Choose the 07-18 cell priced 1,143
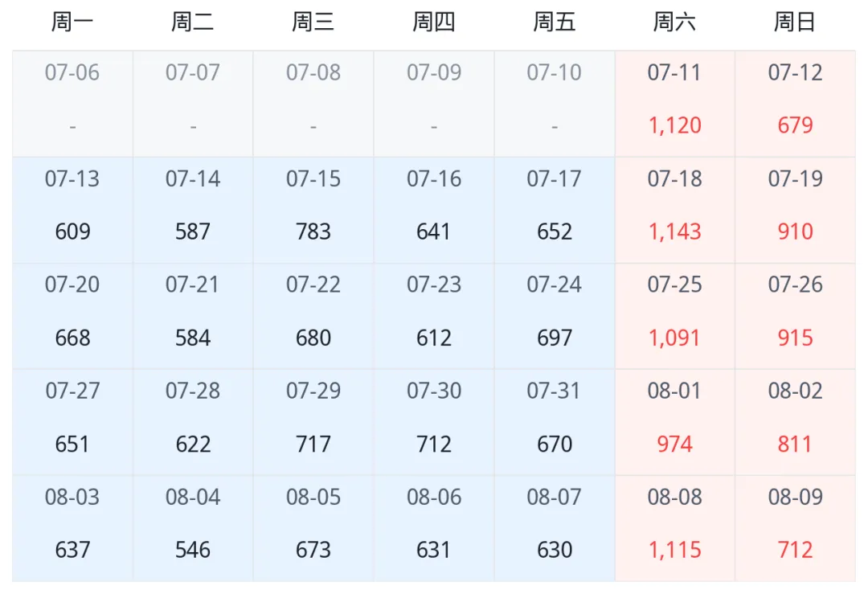The height and width of the screenshot is (594, 868). pos(675,210)
